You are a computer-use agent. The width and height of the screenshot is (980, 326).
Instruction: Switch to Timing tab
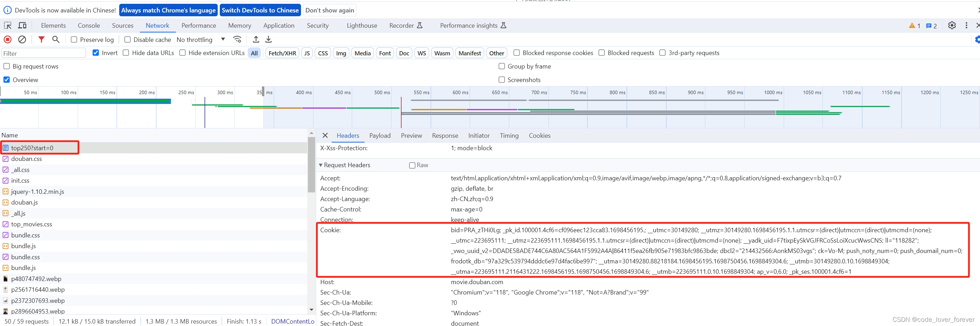click(x=509, y=136)
